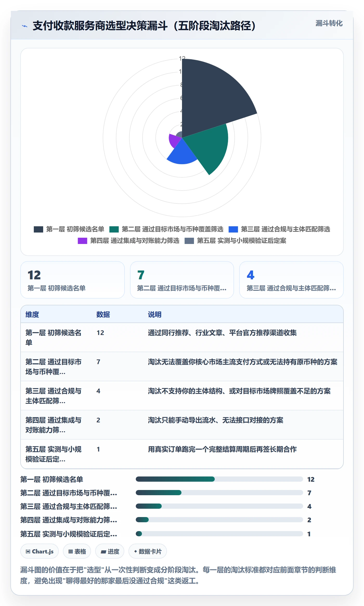Screen dimensions: 364x606
Task: Click the 漏斗转化 label in header
Action: click(329, 23)
